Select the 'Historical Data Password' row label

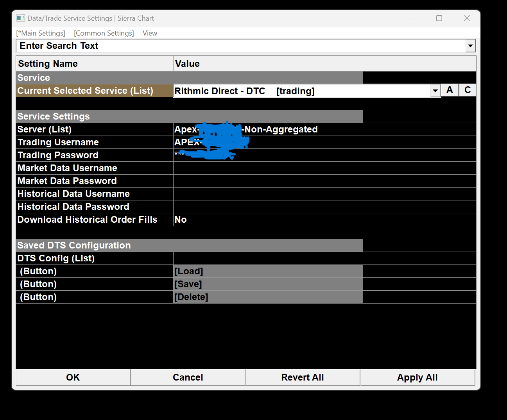tap(73, 207)
